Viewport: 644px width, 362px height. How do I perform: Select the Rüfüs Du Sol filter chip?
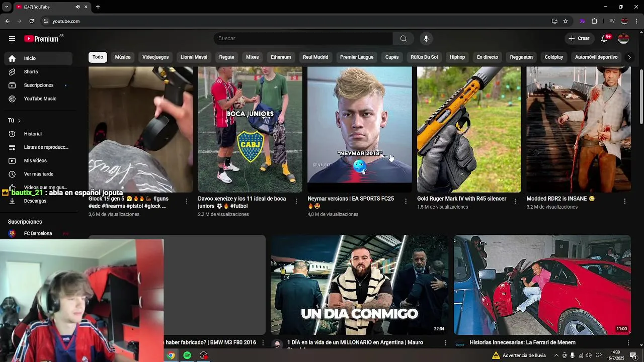pyautogui.click(x=424, y=57)
